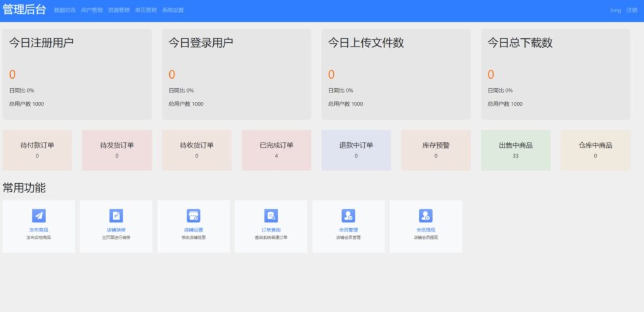Click 总用户数 1000 in 今日总下载数 card
The height and width of the screenshot is (312, 644).
505,104
